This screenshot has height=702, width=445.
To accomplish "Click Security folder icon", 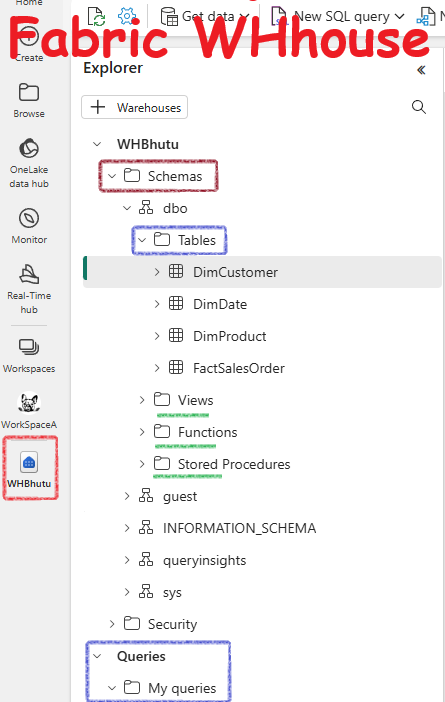I will pyautogui.click(x=132, y=623).
